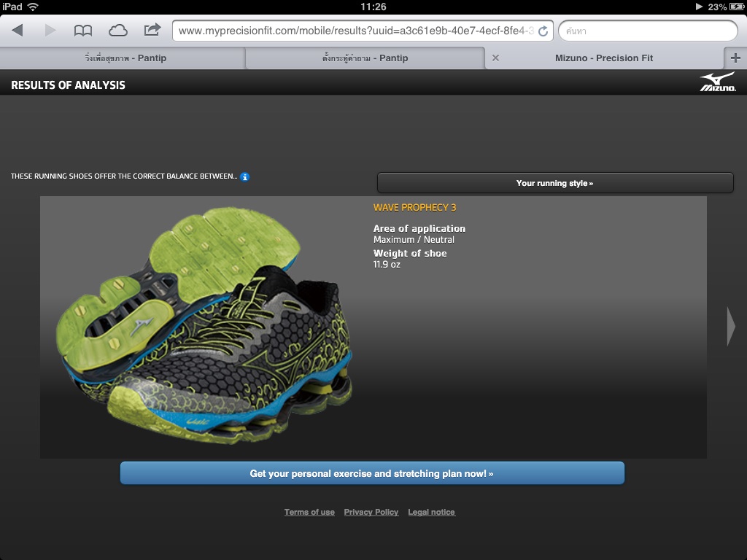Click the 11.9 oz weight value

coord(387,264)
